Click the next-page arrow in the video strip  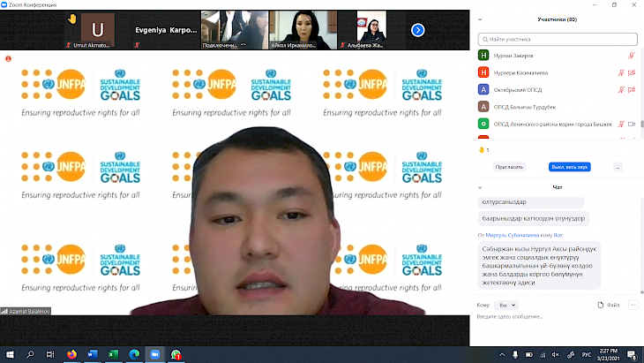[x=417, y=30]
